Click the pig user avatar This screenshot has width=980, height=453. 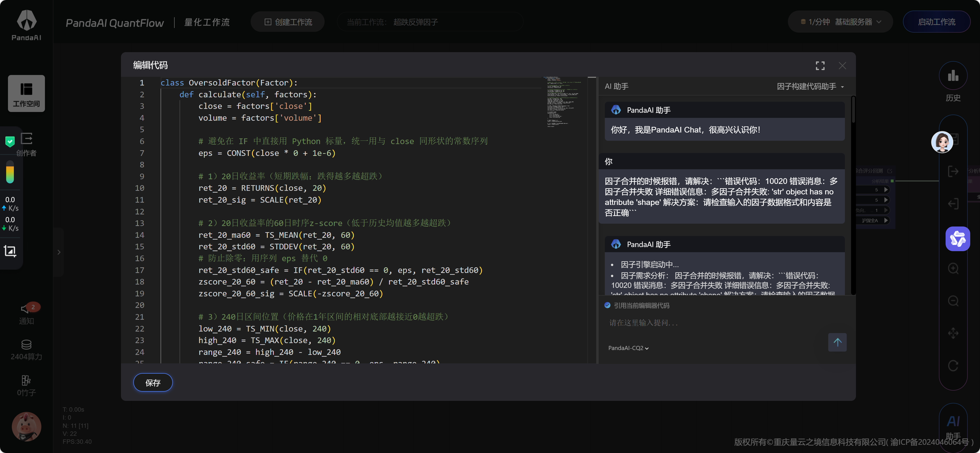click(x=26, y=426)
